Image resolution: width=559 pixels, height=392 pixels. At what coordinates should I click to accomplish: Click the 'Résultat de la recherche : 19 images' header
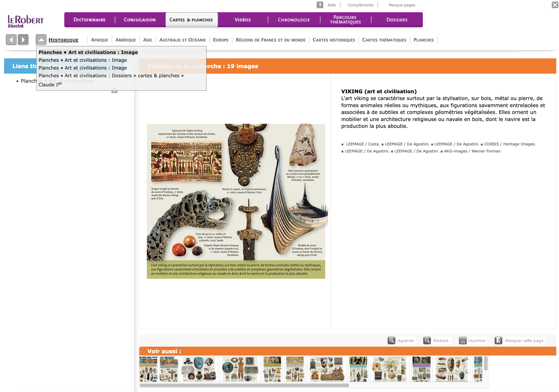203,66
